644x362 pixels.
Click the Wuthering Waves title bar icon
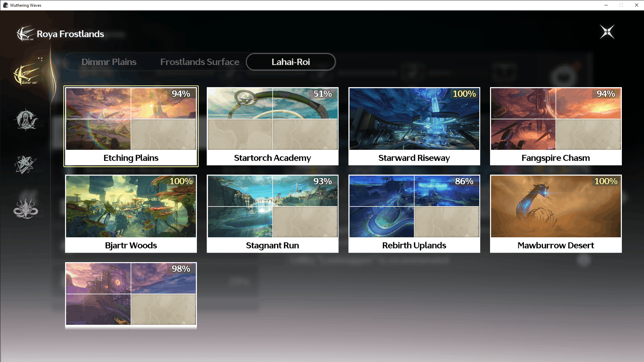tap(5, 5)
